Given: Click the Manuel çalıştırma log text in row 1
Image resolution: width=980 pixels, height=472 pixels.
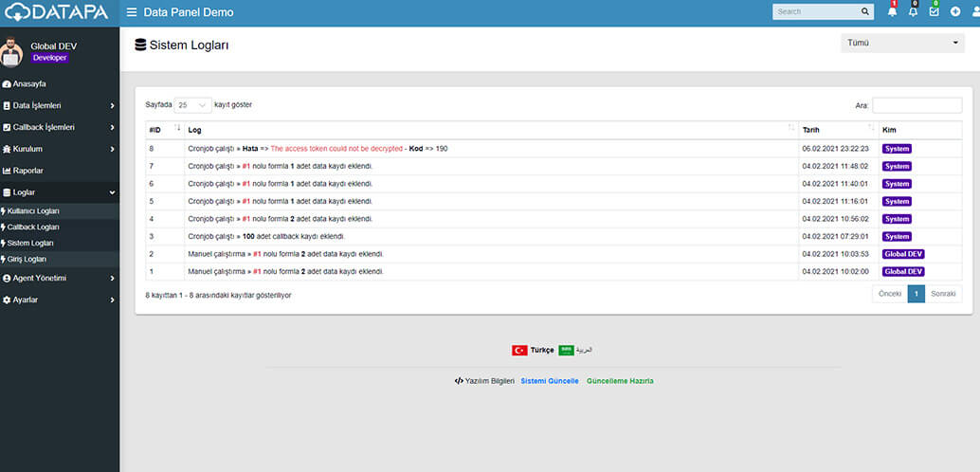Looking at the screenshot, I should [x=285, y=271].
